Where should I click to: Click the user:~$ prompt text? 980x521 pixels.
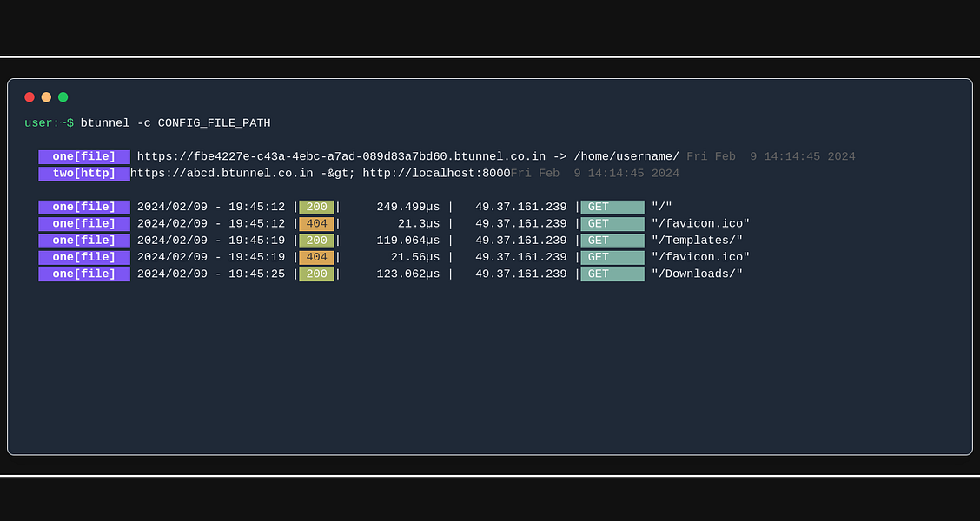pyautogui.click(x=49, y=123)
